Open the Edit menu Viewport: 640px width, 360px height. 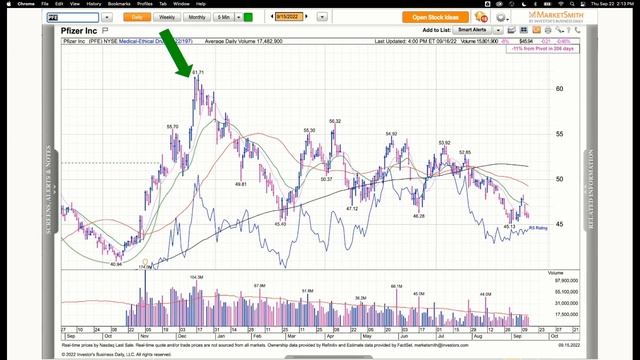[x=59, y=4]
